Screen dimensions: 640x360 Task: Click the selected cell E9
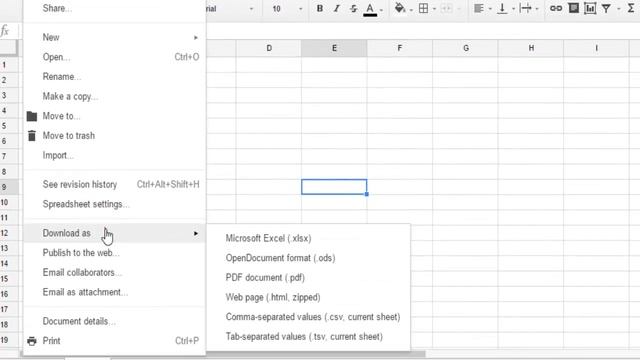pos(334,187)
